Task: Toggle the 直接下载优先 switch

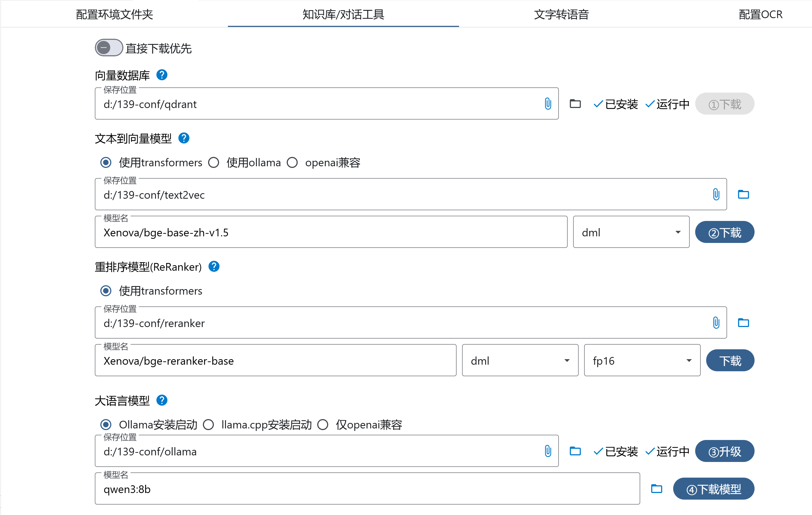Action: (x=109, y=48)
